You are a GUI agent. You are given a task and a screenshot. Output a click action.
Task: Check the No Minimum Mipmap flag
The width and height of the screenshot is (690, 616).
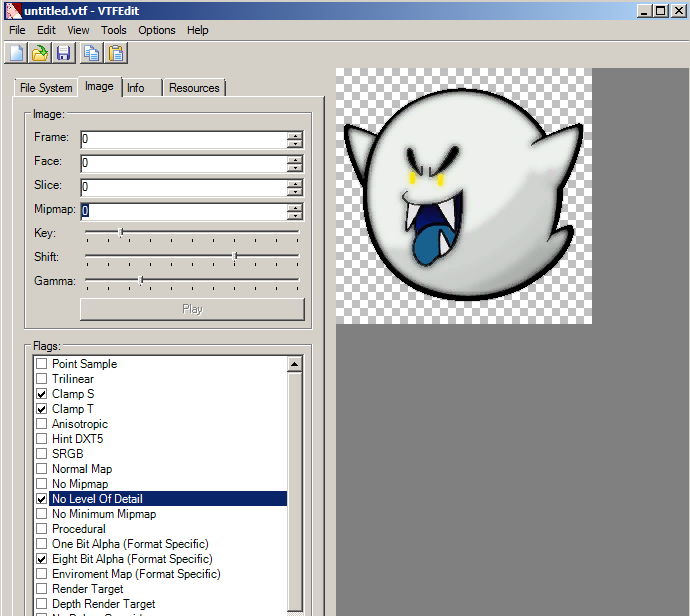tap(41, 514)
